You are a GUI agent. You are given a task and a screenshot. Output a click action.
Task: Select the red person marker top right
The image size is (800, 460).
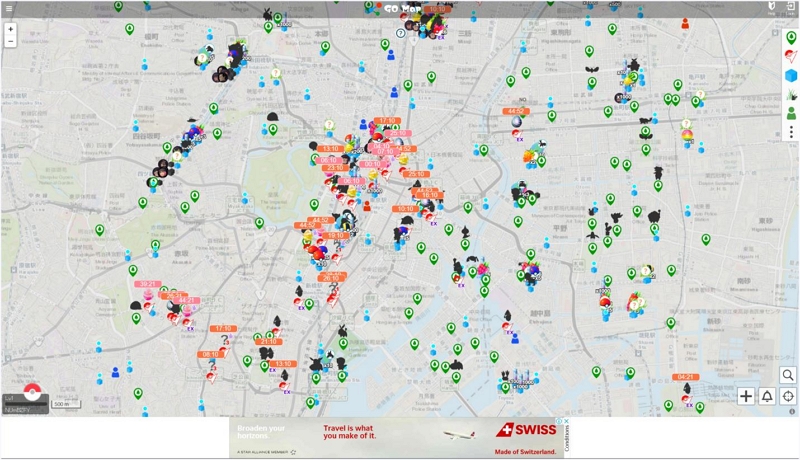click(x=685, y=23)
